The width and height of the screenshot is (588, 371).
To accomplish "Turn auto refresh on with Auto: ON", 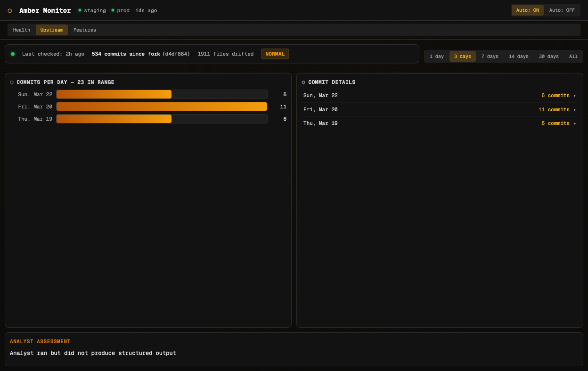I will tap(528, 10).
